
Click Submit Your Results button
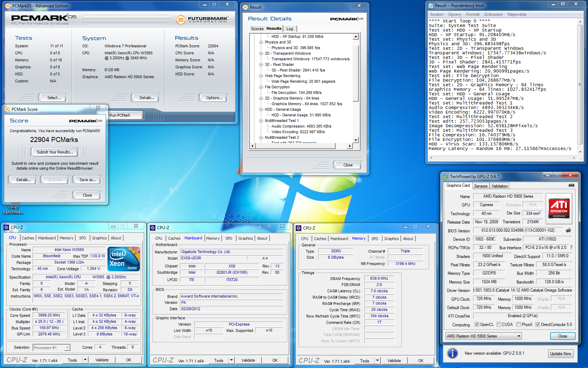coord(55,152)
